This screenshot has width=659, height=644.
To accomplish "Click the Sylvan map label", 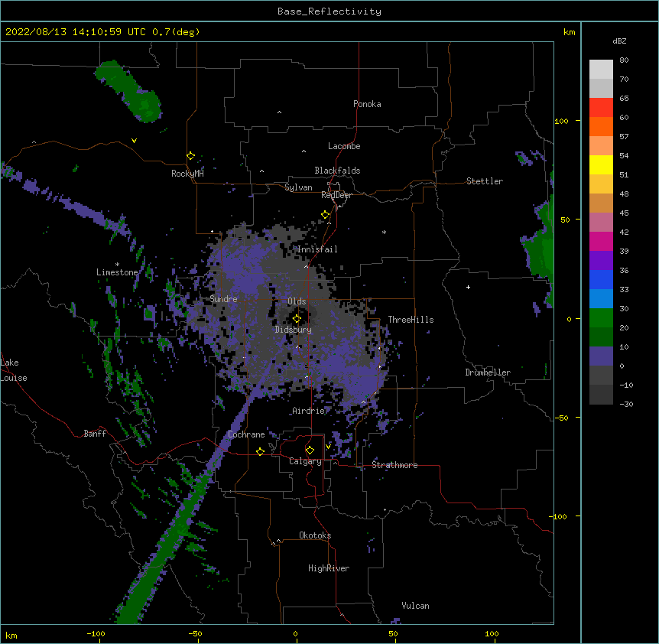I will point(298,187).
